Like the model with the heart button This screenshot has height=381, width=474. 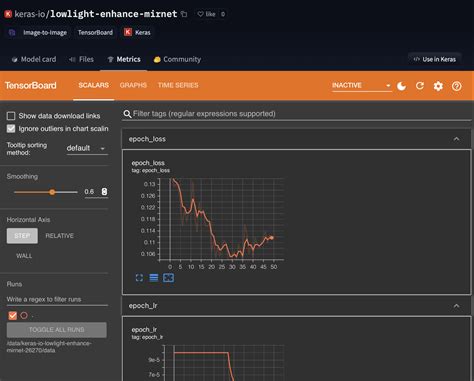206,14
